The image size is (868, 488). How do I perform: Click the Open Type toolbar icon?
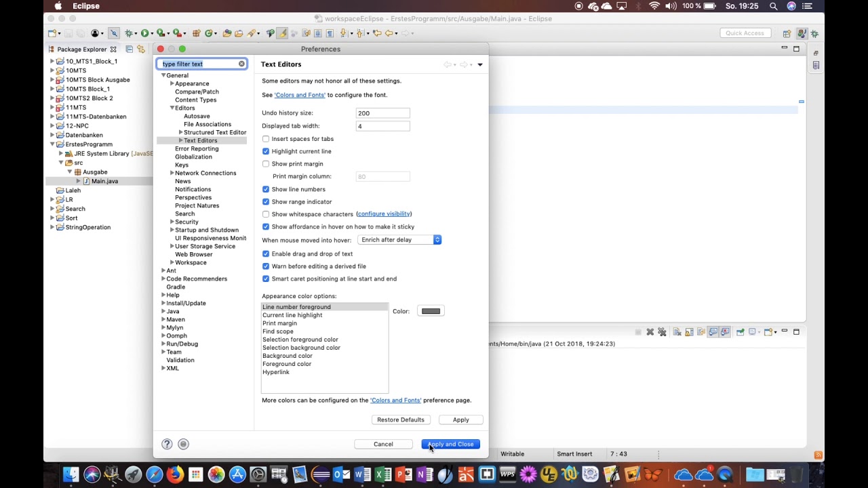(x=227, y=33)
